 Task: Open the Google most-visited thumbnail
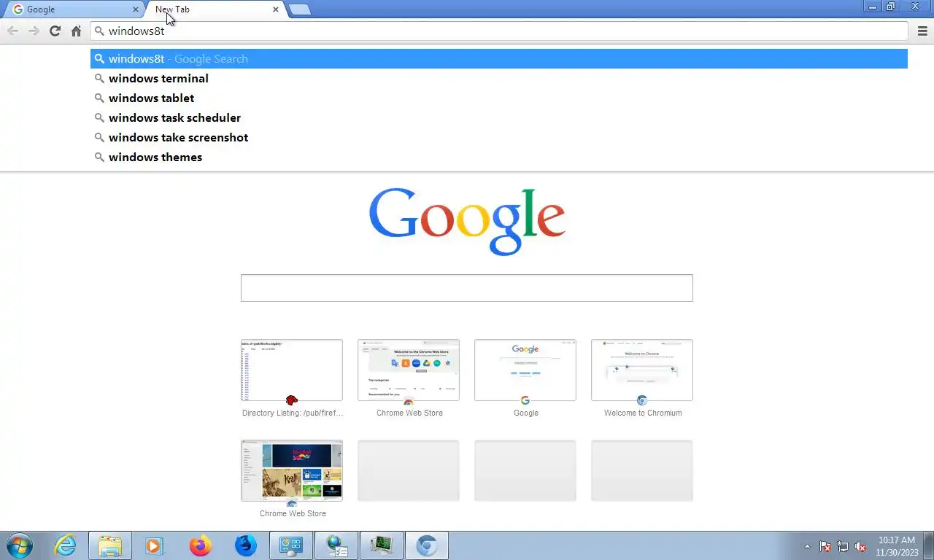pos(525,370)
